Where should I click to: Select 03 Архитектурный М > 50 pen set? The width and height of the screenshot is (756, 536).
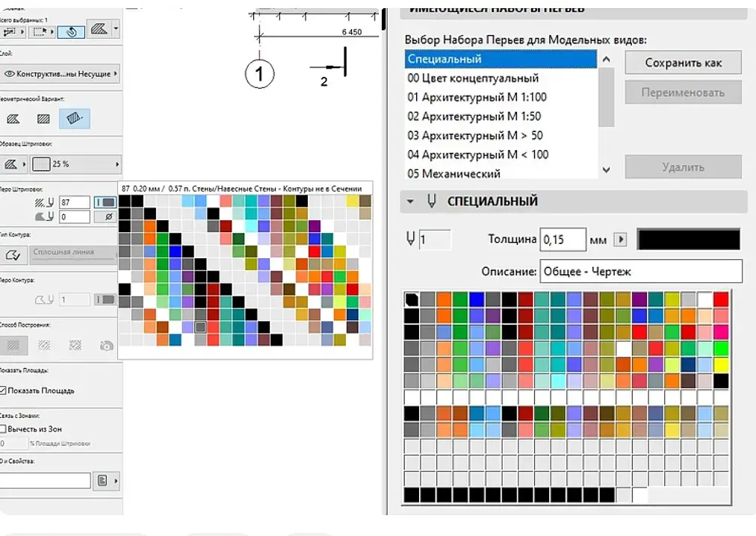tap(501, 135)
